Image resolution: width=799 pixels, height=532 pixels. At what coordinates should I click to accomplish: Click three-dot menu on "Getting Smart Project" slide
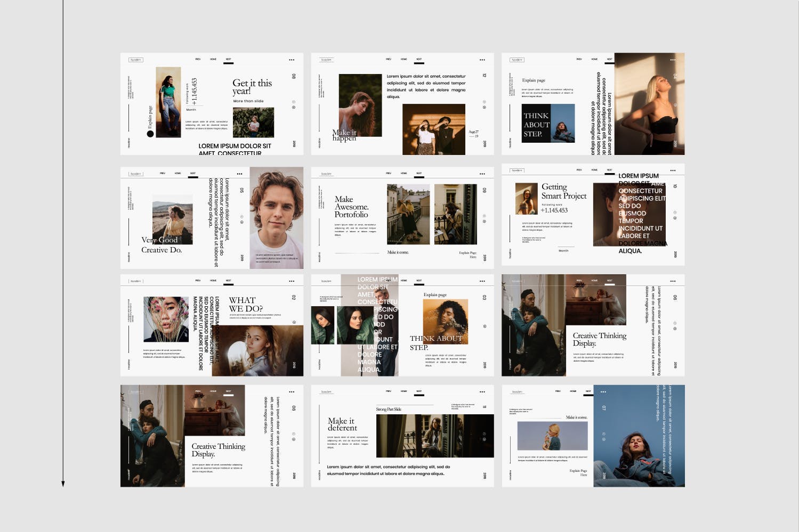(673, 170)
